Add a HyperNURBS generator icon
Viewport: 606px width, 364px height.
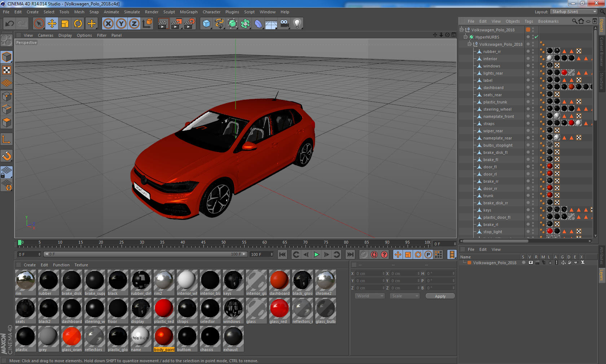(x=232, y=24)
